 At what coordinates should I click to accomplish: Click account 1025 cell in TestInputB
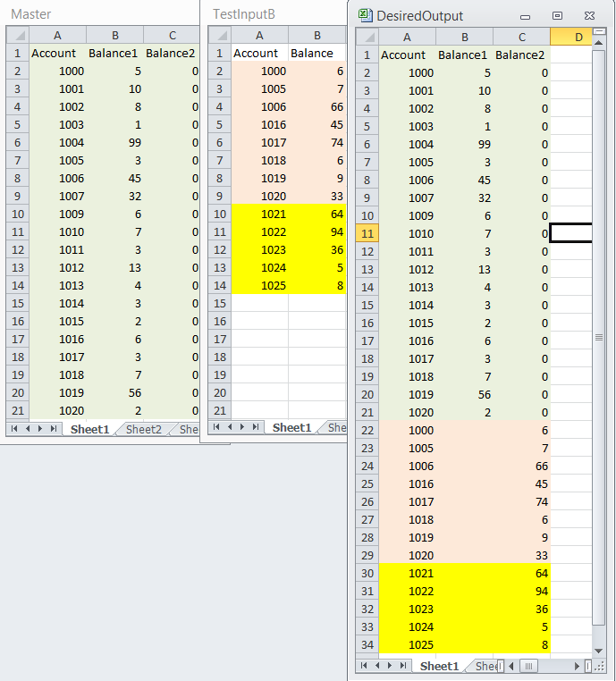[259, 285]
